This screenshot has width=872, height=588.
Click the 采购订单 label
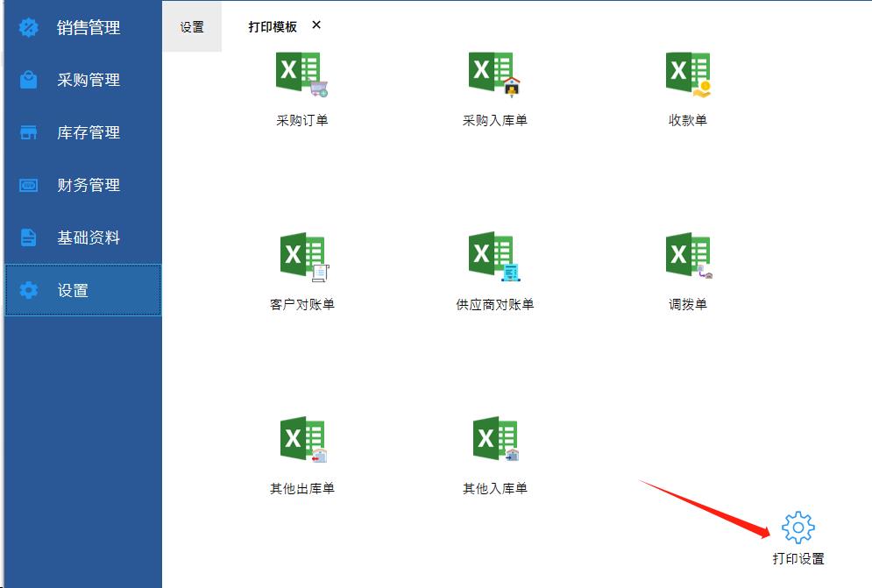(x=302, y=120)
